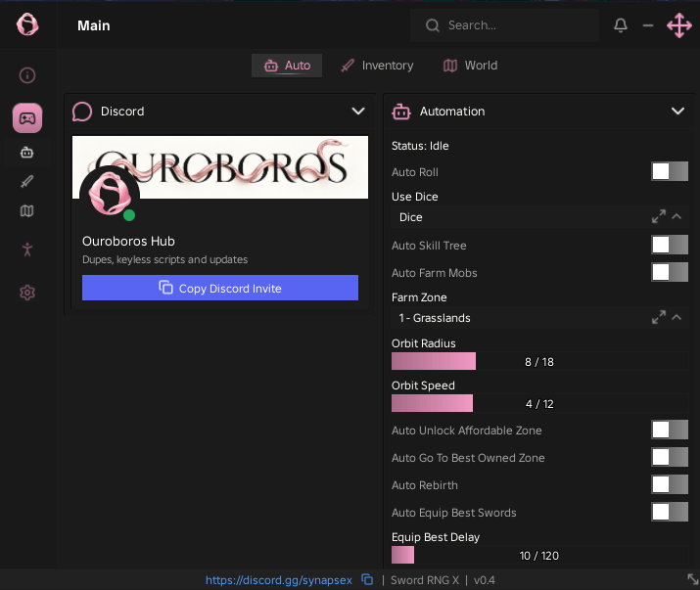The image size is (700, 590).
Task: Click the pink move window arrows icon
Action: [x=679, y=25]
